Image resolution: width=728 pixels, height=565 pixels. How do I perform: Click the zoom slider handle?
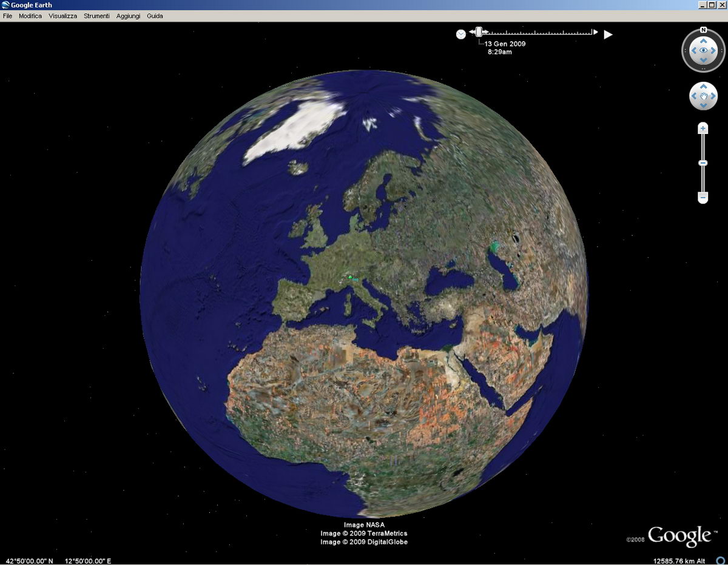pos(703,163)
